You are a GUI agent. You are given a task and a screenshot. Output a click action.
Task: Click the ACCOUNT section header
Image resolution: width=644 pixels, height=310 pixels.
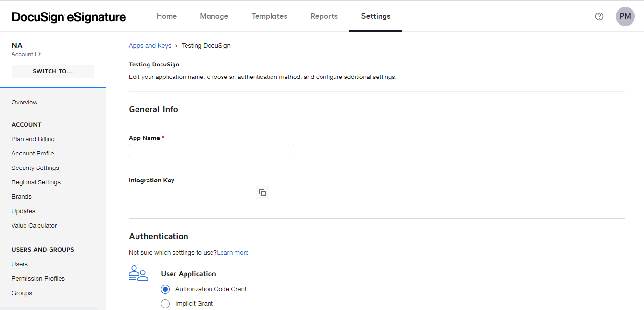[x=26, y=125]
